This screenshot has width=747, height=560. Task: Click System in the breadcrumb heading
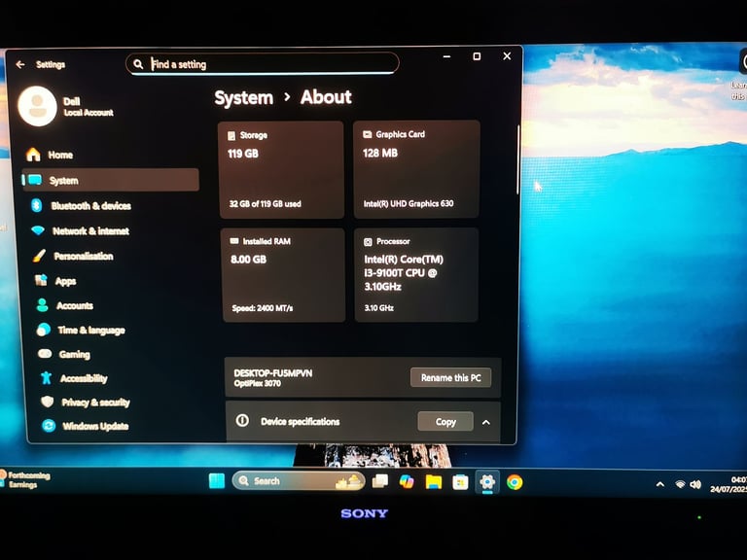click(x=244, y=97)
